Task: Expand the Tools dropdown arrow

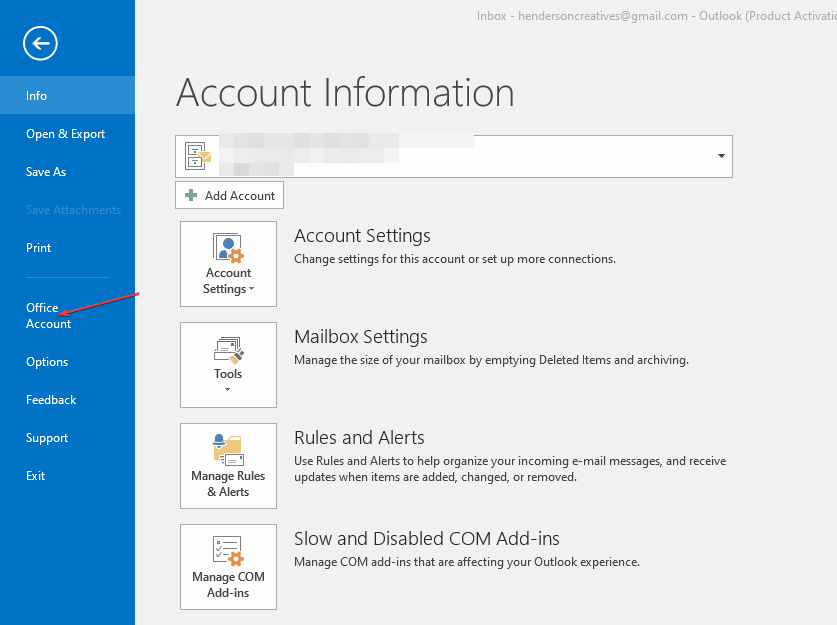Action: (x=228, y=390)
